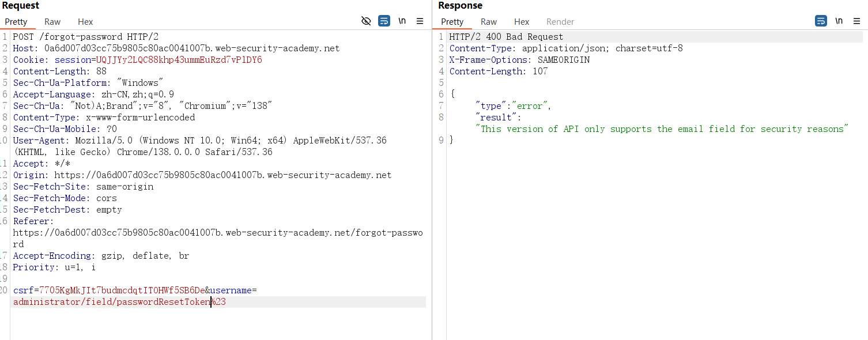Viewport: 868px width, 340px height.
Task: Switch to Response Hex tab
Action: [522, 22]
